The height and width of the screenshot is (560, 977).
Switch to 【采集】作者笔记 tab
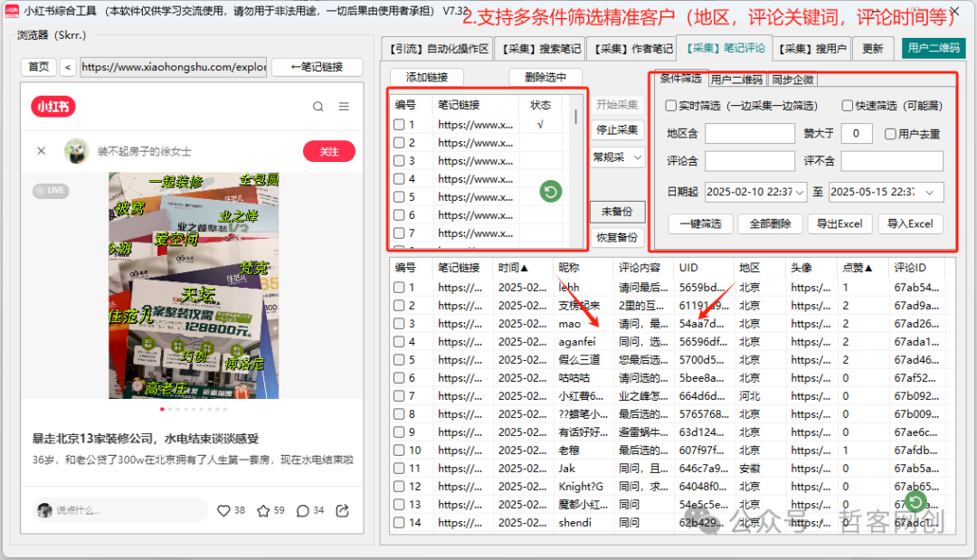[632, 49]
